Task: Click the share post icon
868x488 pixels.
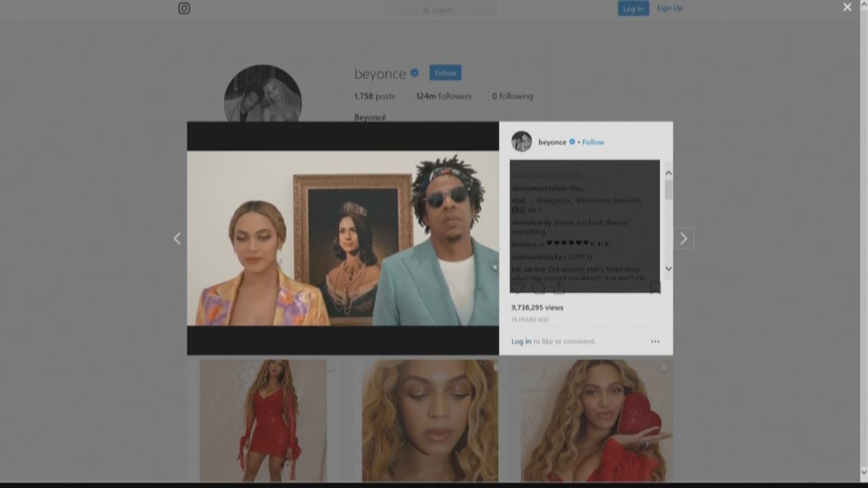Action: click(559, 288)
